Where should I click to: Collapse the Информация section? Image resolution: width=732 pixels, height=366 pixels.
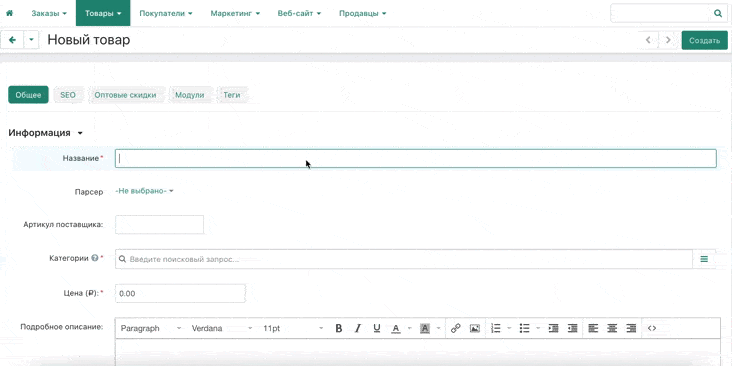tap(45, 133)
